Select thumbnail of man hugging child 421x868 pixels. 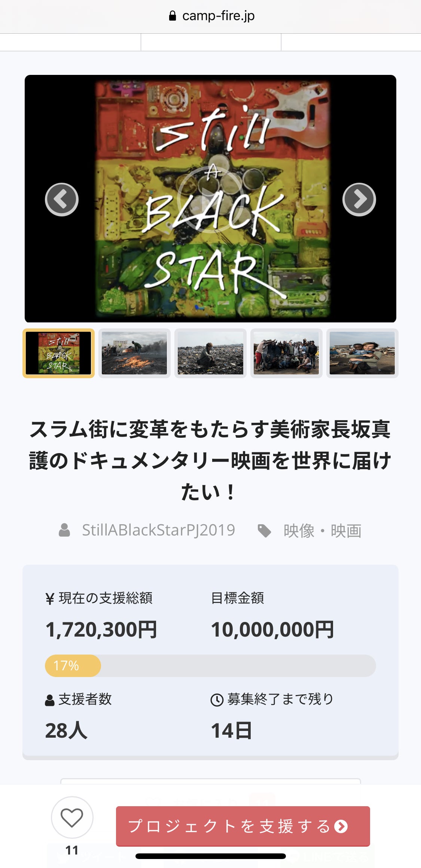(x=362, y=353)
